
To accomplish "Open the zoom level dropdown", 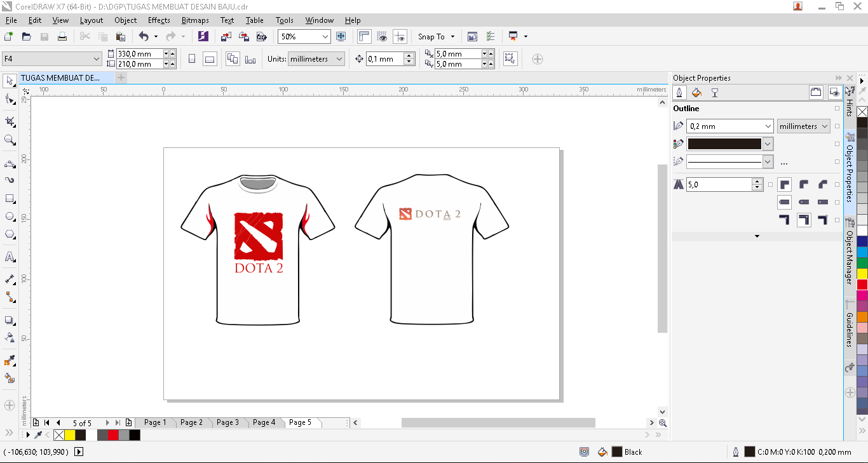I will tap(325, 36).
